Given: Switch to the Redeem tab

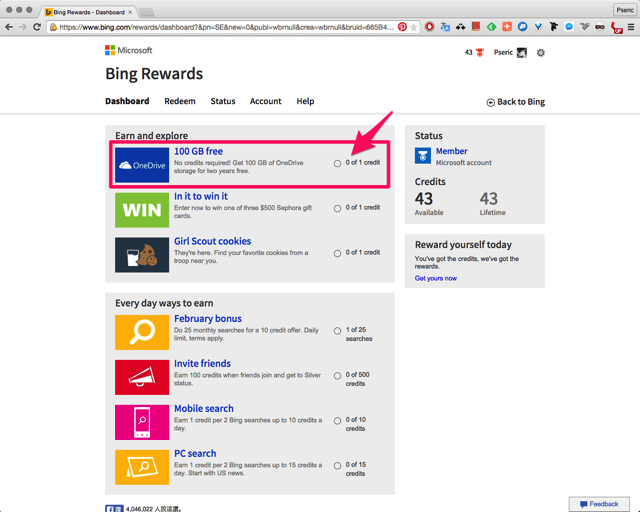Looking at the screenshot, I should tap(180, 101).
